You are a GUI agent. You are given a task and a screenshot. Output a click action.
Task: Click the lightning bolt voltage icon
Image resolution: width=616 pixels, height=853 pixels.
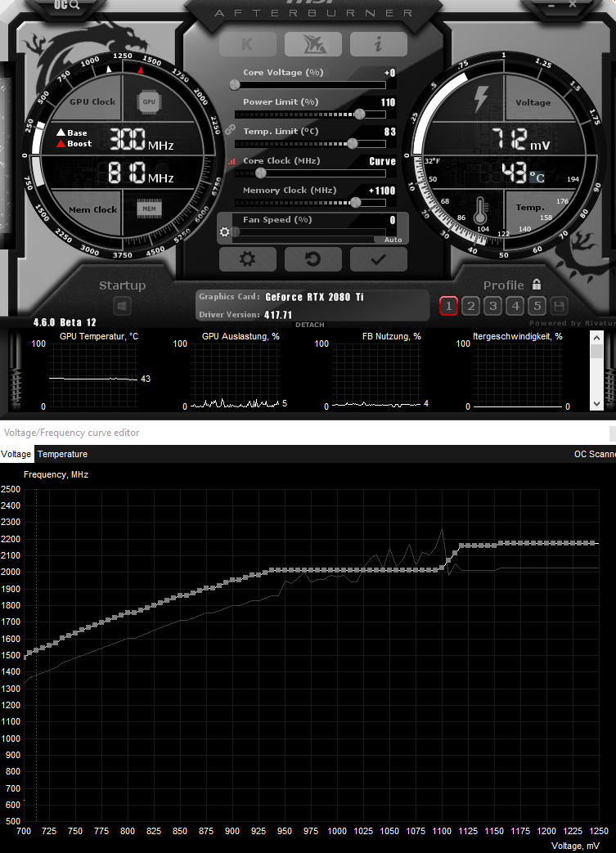pyautogui.click(x=480, y=99)
